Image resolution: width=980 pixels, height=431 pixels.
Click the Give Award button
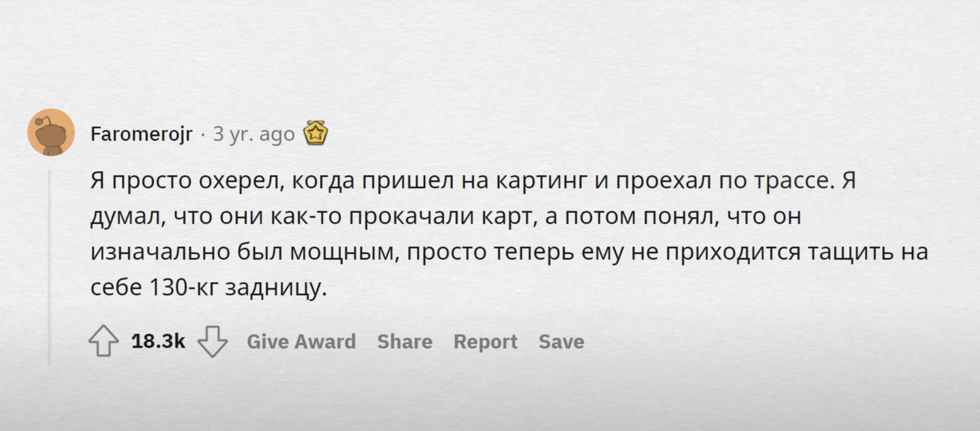tap(301, 341)
